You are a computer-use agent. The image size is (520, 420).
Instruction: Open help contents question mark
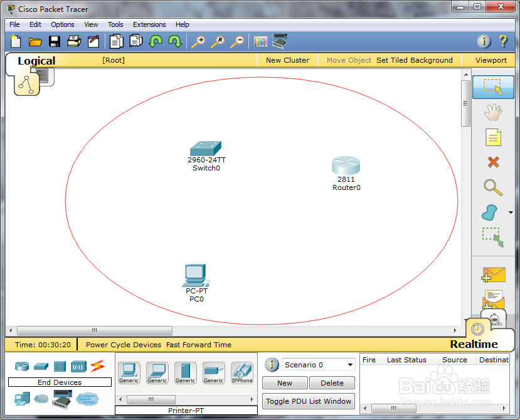coord(503,41)
